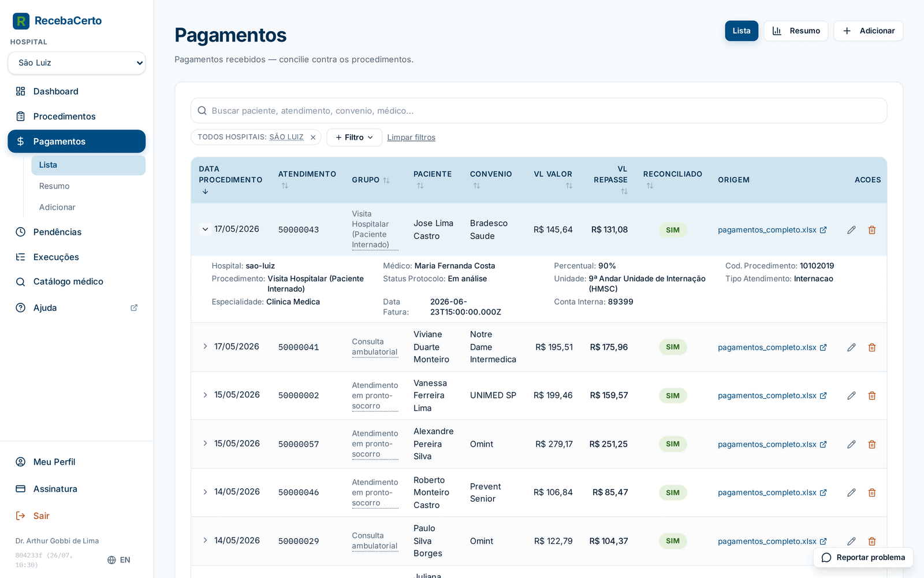Switch to the Lista view button
This screenshot has width=924, height=578.
click(x=742, y=31)
